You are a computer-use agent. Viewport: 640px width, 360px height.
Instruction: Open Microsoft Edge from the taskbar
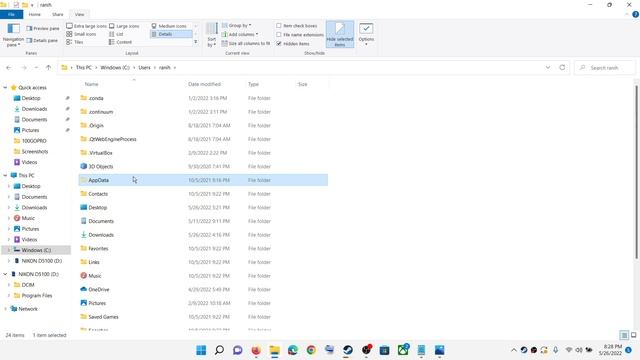click(293, 350)
